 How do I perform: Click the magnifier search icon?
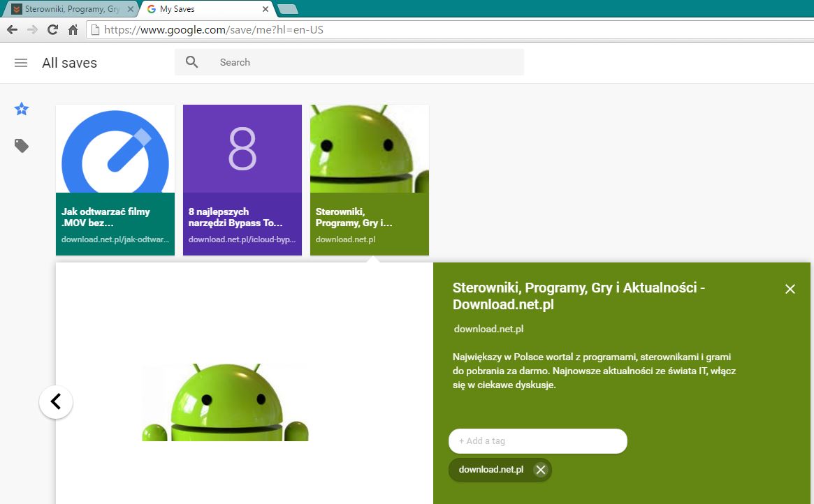tap(191, 62)
